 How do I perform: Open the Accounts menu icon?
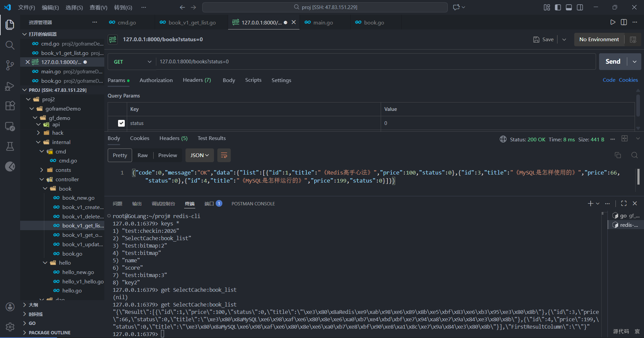click(x=10, y=307)
